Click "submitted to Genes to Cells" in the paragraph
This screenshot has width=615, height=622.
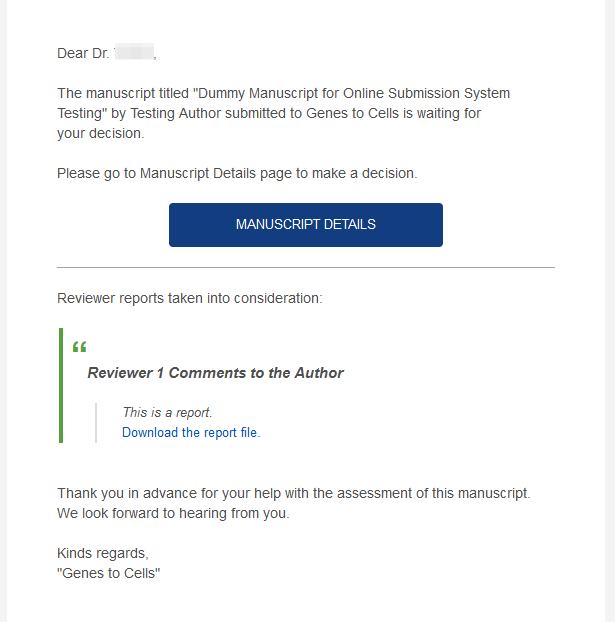coord(312,113)
